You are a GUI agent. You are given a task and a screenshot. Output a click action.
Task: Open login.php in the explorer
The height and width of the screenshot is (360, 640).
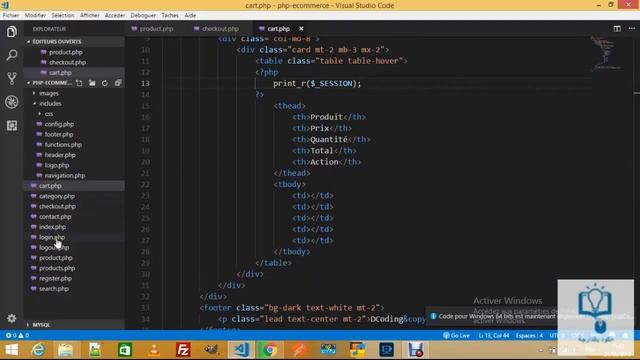pyautogui.click(x=52, y=237)
